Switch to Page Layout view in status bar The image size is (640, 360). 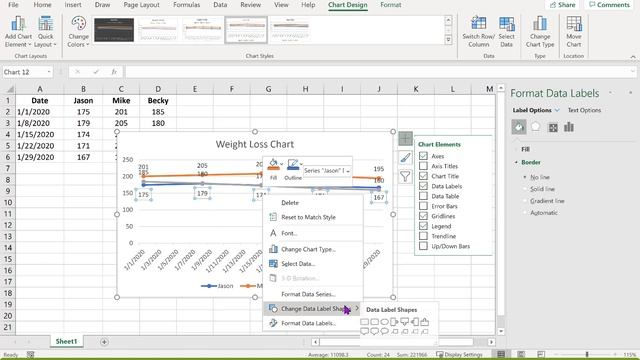(521, 354)
